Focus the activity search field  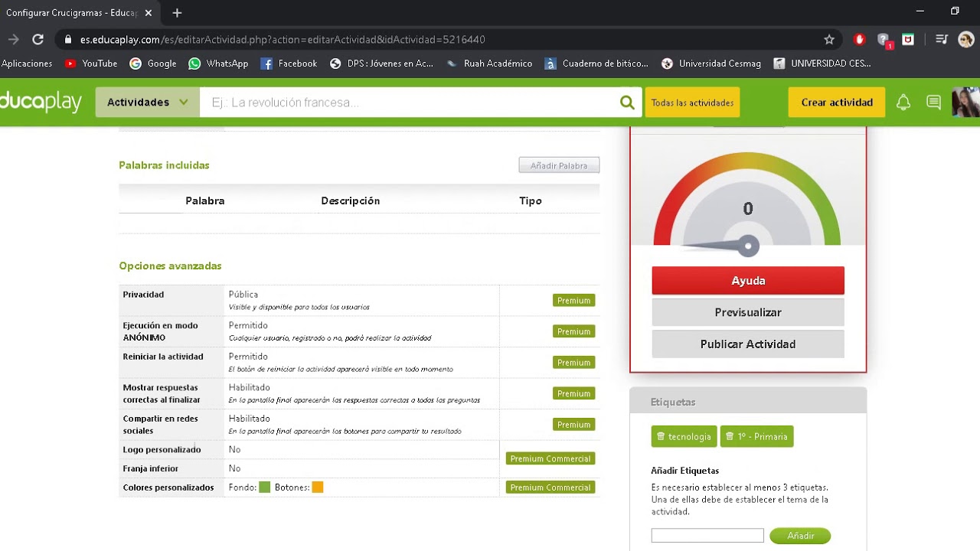click(x=409, y=103)
